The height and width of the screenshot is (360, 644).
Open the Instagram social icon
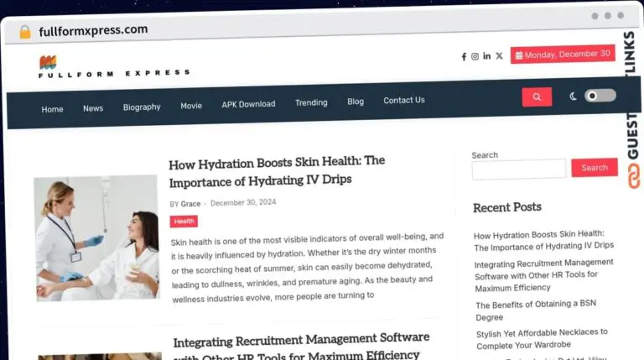click(475, 56)
